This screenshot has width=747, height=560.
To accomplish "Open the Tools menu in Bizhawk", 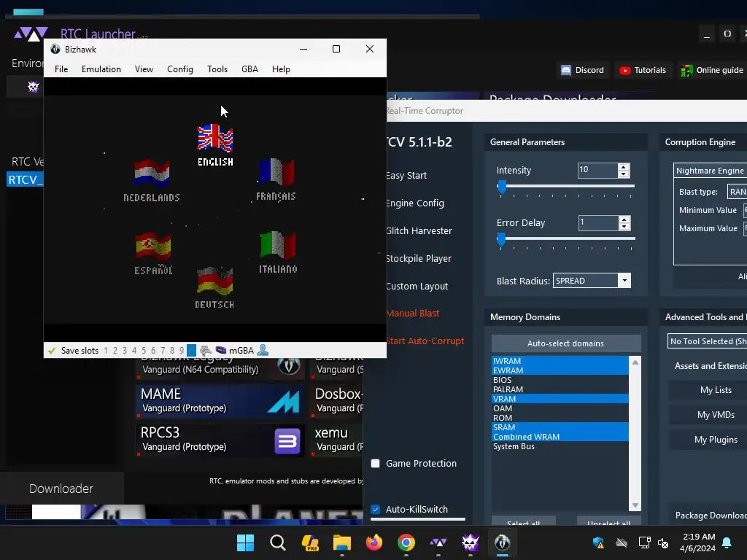I will coord(217,69).
